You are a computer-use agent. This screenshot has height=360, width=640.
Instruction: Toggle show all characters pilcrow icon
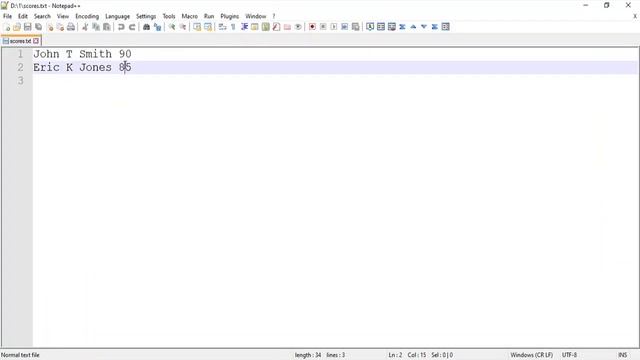click(x=233, y=27)
